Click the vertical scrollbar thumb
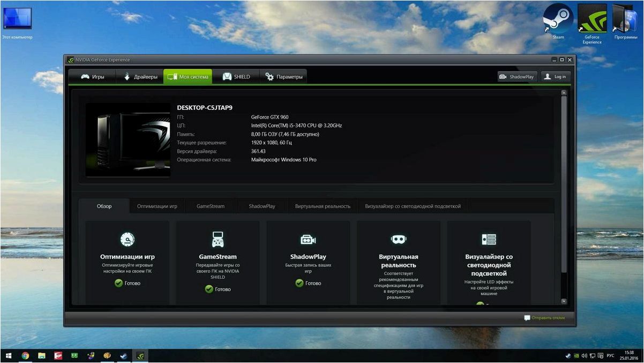 pyautogui.click(x=564, y=185)
